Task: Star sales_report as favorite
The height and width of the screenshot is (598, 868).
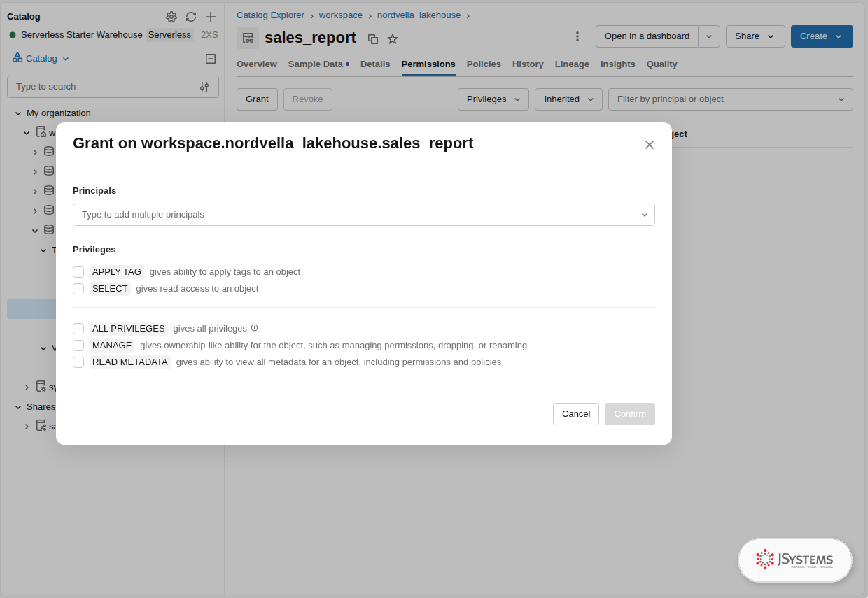Action: 393,39
